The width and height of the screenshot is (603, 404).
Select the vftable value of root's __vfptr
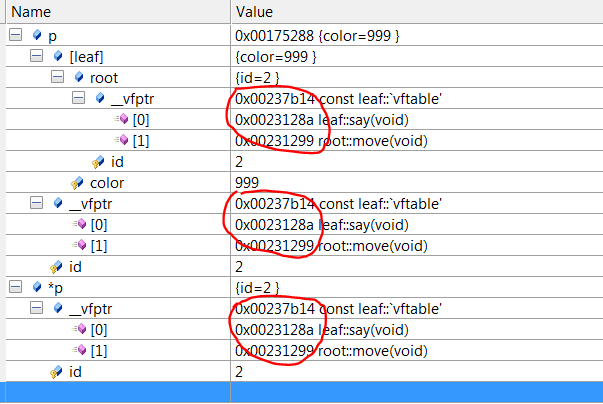[338, 99]
